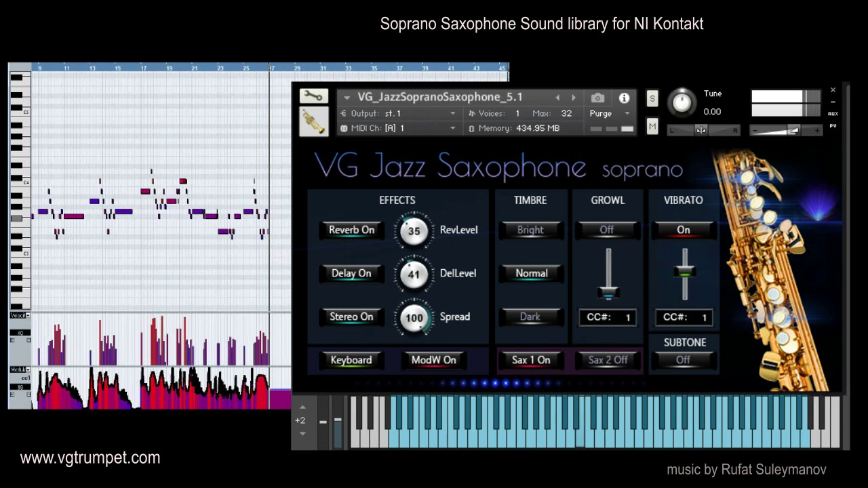Load the previous instrument with left arrow
The image size is (868, 488).
click(x=557, y=98)
